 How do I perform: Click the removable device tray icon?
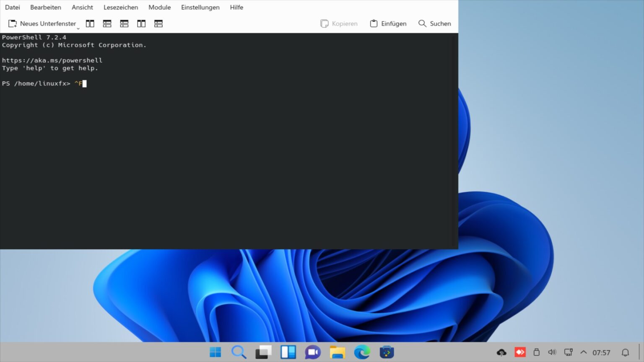coord(537,352)
